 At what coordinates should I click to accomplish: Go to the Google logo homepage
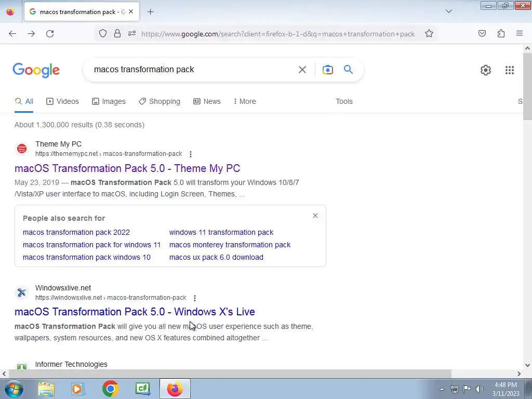point(36,70)
